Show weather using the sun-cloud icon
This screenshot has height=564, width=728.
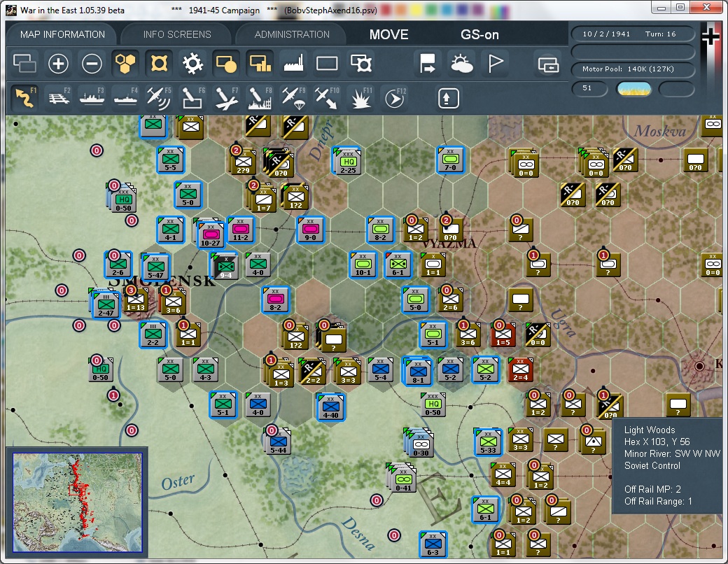click(x=461, y=63)
